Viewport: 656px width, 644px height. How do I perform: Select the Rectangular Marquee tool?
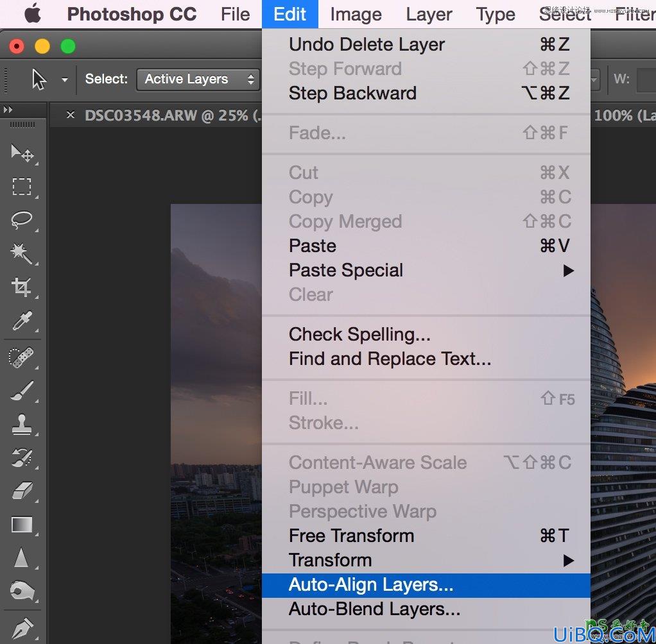pyautogui.click(x=22, y=187)
